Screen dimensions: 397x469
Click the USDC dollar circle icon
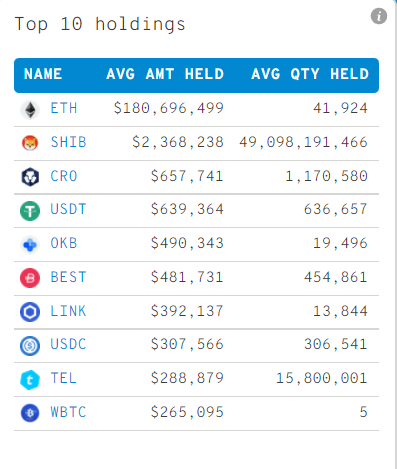pos(30,345)
